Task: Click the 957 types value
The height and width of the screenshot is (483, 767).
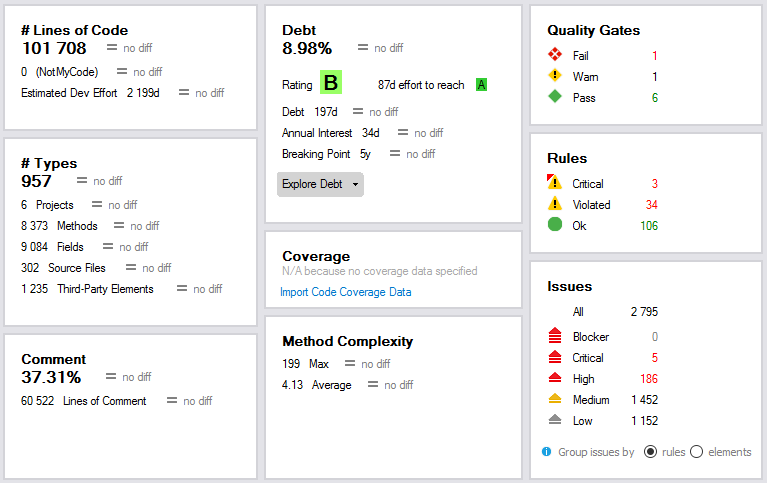Action: [36, 182]
